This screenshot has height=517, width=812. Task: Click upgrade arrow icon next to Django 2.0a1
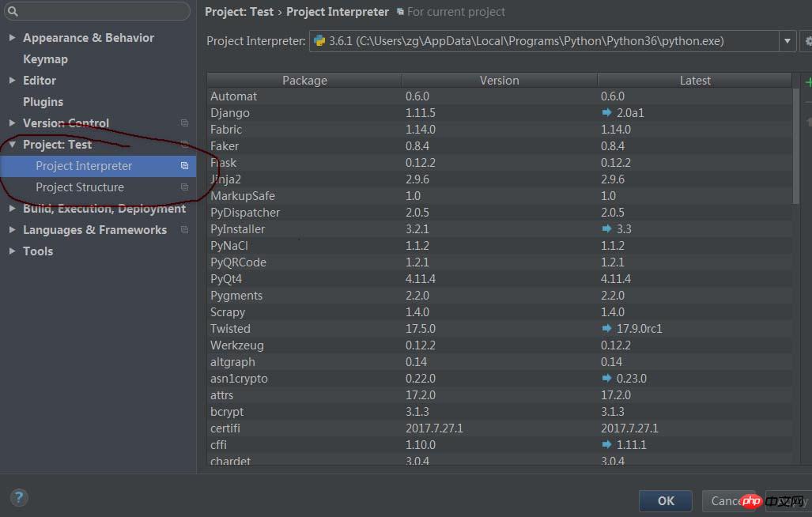tap(606, 112)
